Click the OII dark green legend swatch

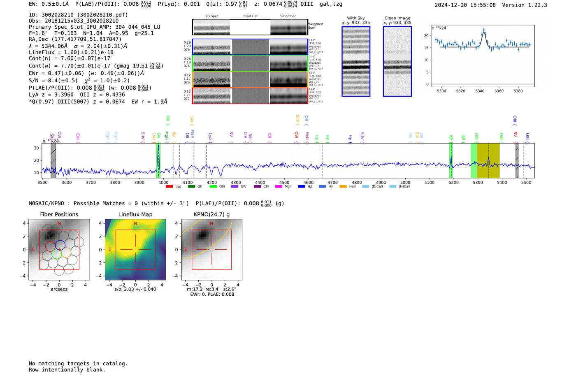pyautogui.click(x=191, y=187)
